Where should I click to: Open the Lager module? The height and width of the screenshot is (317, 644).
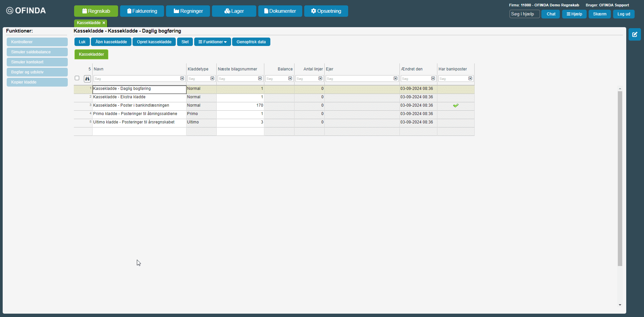click(x=234, y=11)
